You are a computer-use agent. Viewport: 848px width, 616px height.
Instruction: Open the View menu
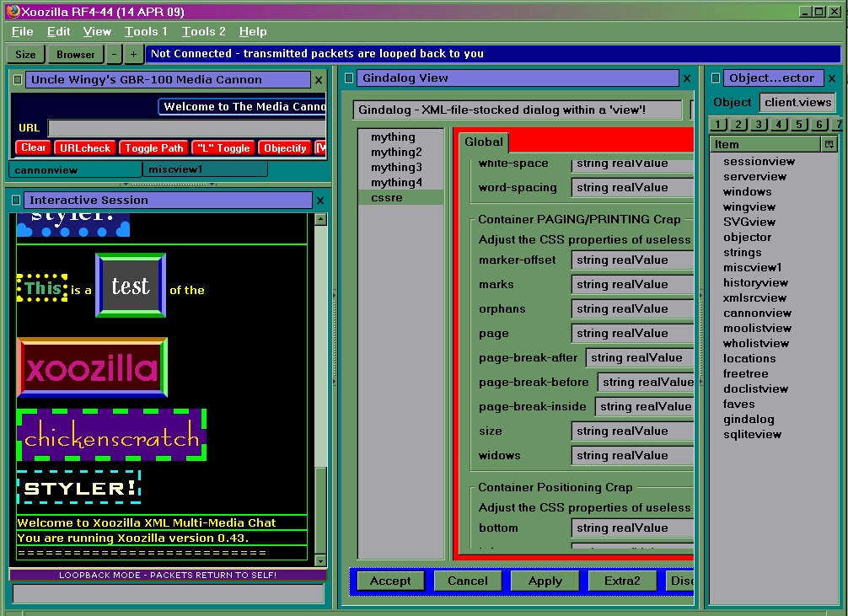(x=97, y=31)
